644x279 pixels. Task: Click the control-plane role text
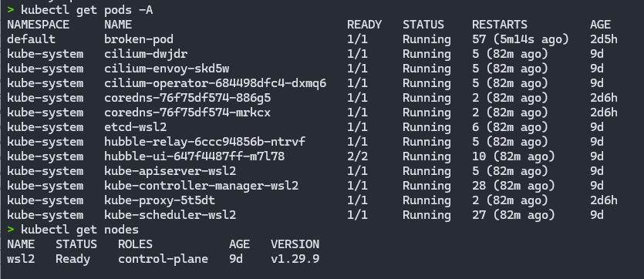[163, 259]
